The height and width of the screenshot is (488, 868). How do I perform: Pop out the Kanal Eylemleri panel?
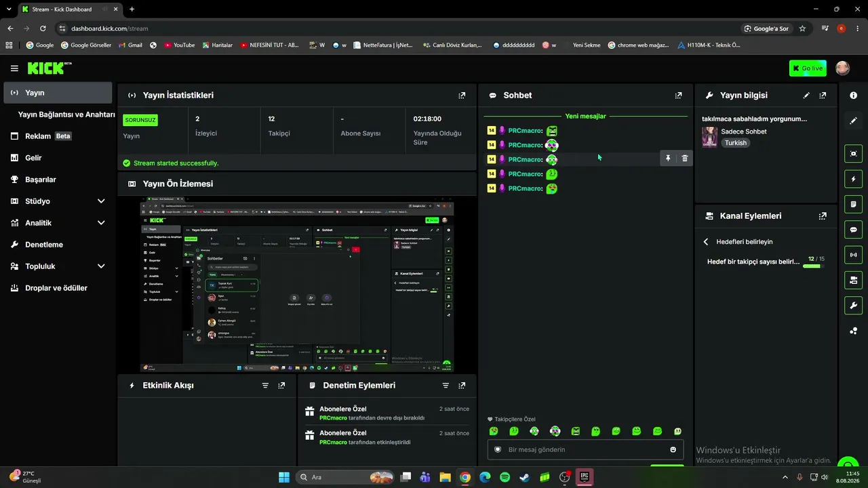(x=823, y=216)
